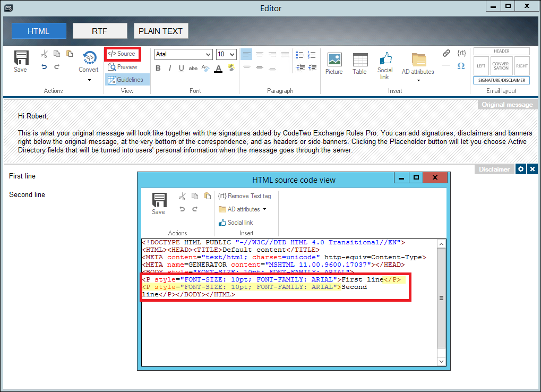Screen dimensions: 541x392
Task: Switch to the RTF tab
Action: pos(99,31)
